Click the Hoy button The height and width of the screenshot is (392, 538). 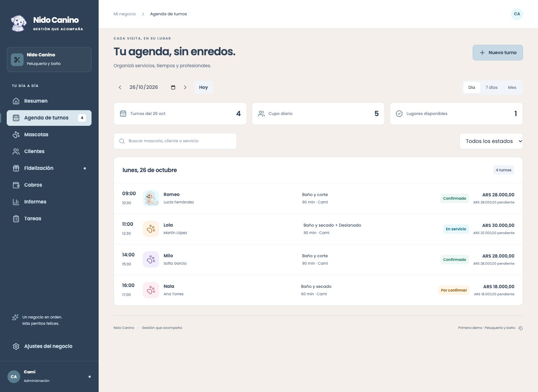(x=203, y=87)
